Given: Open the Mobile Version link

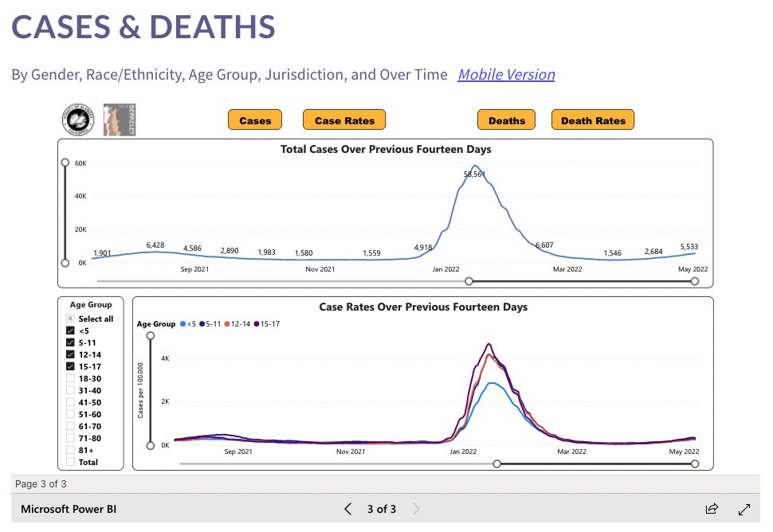Looking at the screenshot, I should (x=506, y=75).
